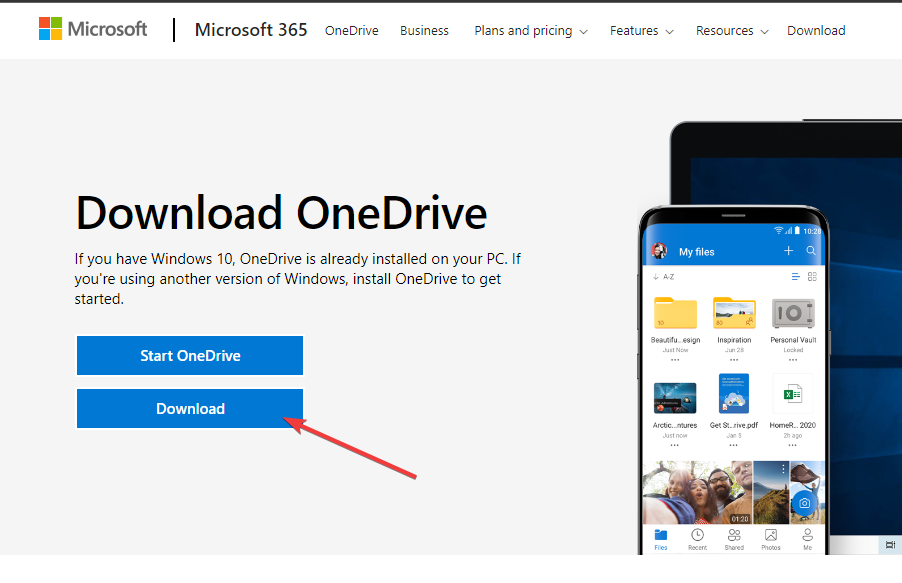902x583 pixels.
Task: Open the Personal Vault safe icon
Action: [793, 314]
